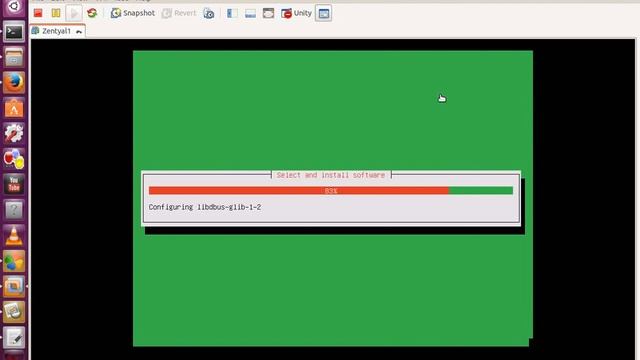The height and width of the screenshot is (360, 640).
Task: Launch Firefox from the dock
Action: 14,82
